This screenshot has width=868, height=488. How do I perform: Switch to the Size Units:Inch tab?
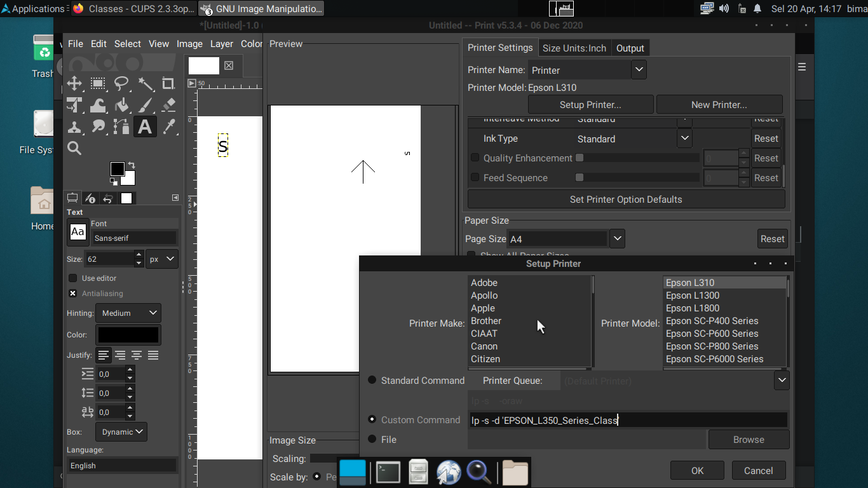tap(574, 48)
